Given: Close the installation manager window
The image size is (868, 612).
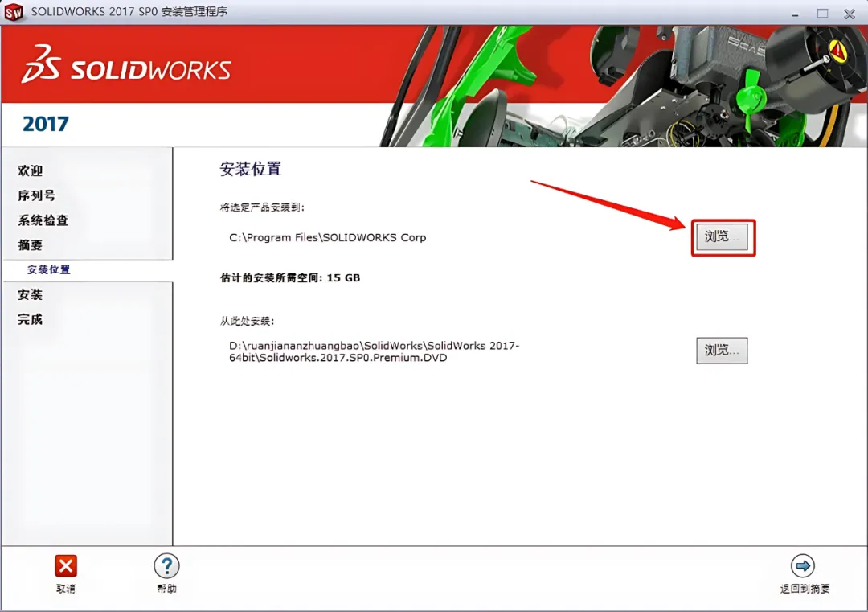Looking at the screenshot, I should (850, 14).
